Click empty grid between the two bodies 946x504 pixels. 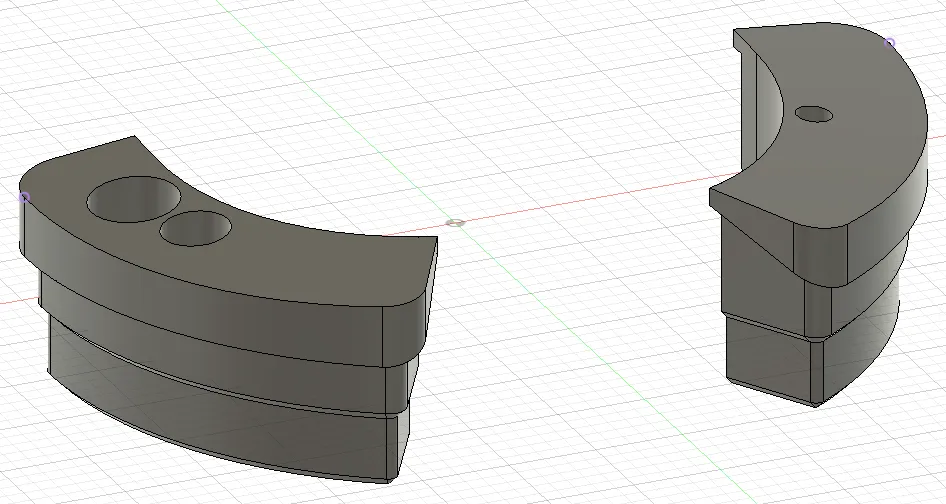[x=560, y=330]
